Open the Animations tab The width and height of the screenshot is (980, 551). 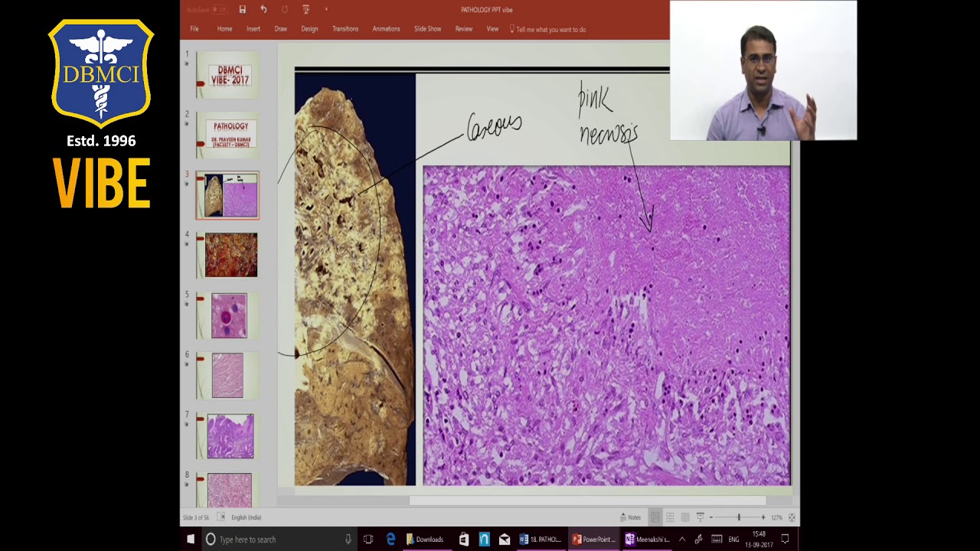(386, 29)
